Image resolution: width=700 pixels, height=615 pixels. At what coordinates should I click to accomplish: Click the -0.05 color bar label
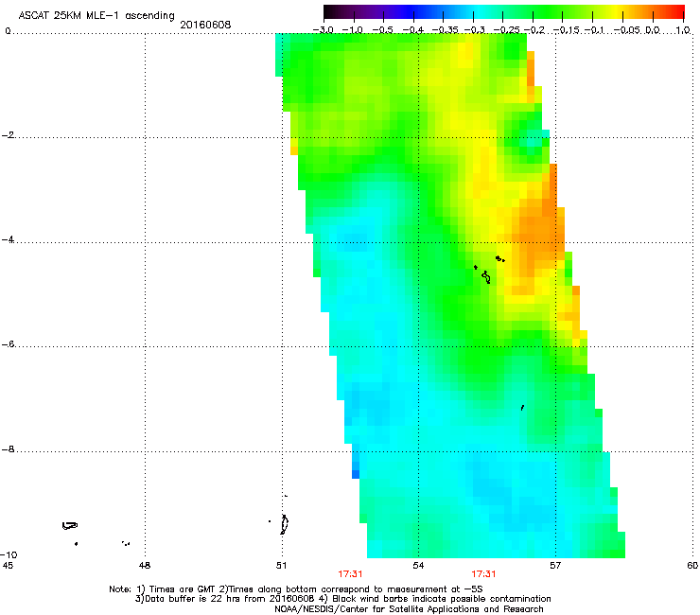[x=627, y=30]
